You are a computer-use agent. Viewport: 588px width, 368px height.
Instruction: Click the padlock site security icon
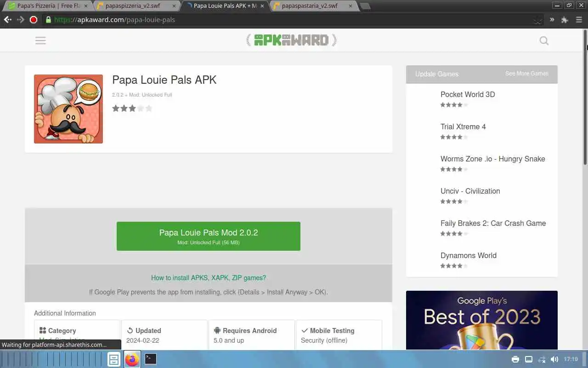(x=48, y=20)
